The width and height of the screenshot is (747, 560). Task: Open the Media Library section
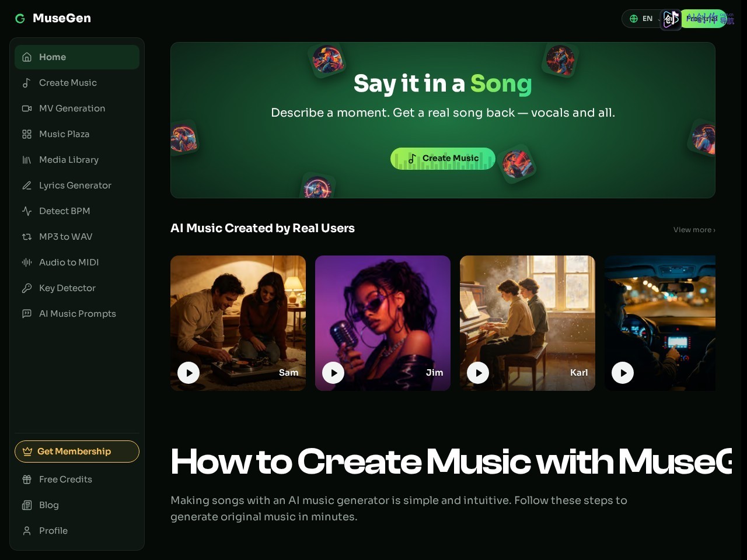77,160
